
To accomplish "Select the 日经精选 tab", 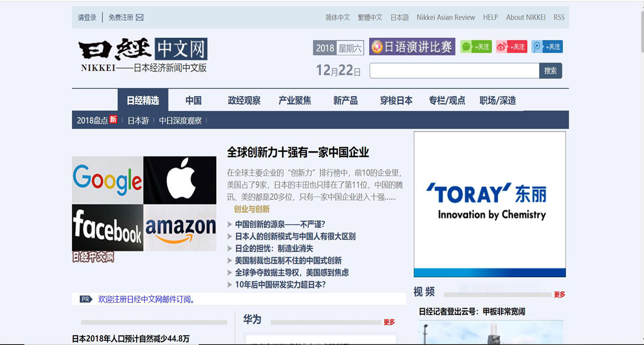I will [143, 100].
